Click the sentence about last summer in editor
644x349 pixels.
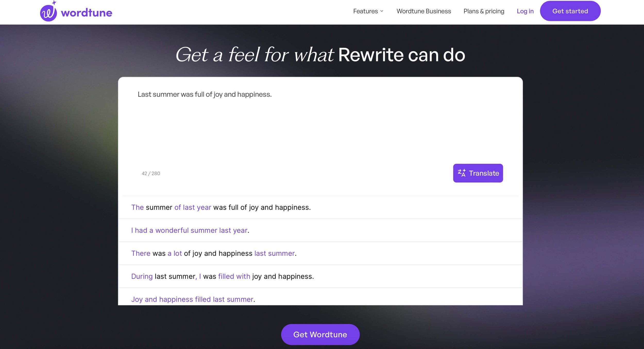(x=205, y=94)
